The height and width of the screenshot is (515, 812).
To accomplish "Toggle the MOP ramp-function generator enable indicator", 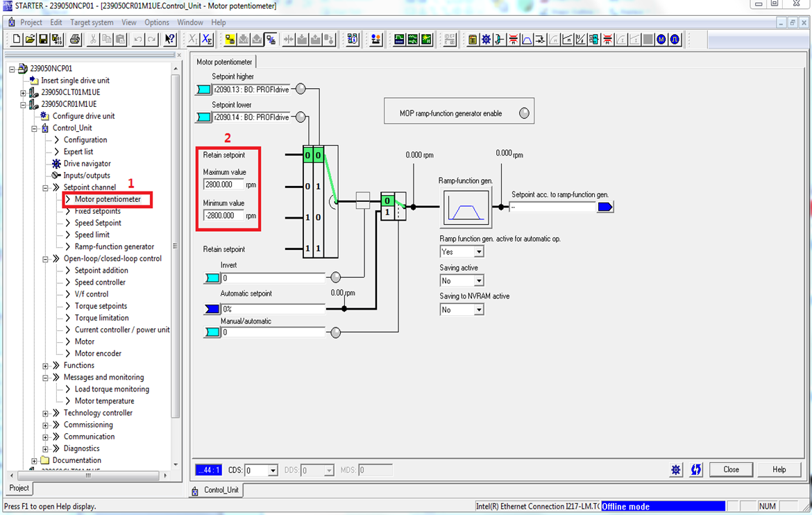I will 525,113.
